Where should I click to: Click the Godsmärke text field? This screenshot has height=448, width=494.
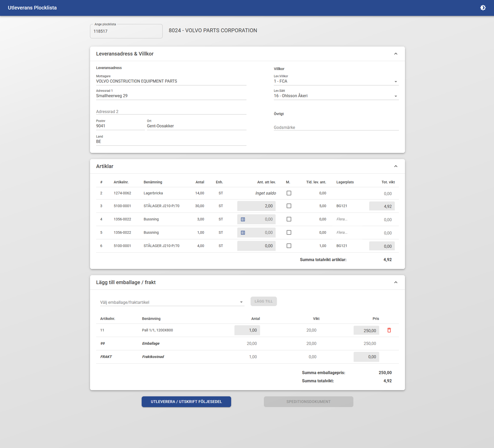pyautogui.click(x=336, y=127)
